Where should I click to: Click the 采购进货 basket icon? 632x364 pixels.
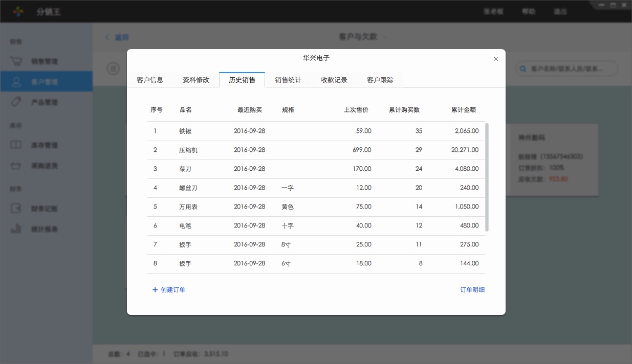click(x=16, y=166)
